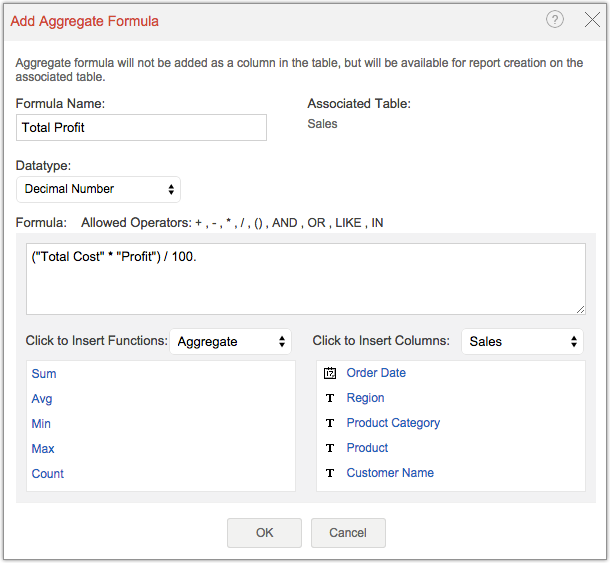
Task: Expand the Sales columns table dropdown
Action: (x=522, y=341)
